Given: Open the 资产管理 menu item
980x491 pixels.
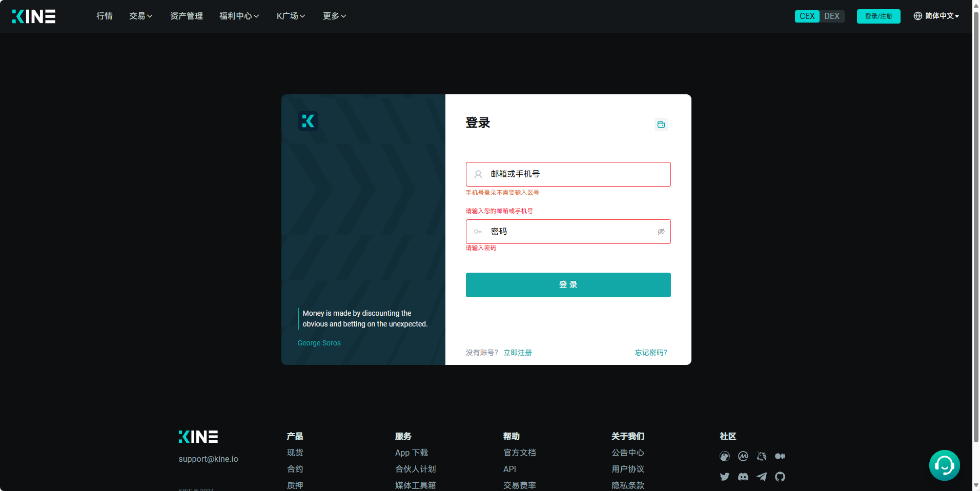Looking at the screenshot, I should pyautogui.click(x=187, y=16).
